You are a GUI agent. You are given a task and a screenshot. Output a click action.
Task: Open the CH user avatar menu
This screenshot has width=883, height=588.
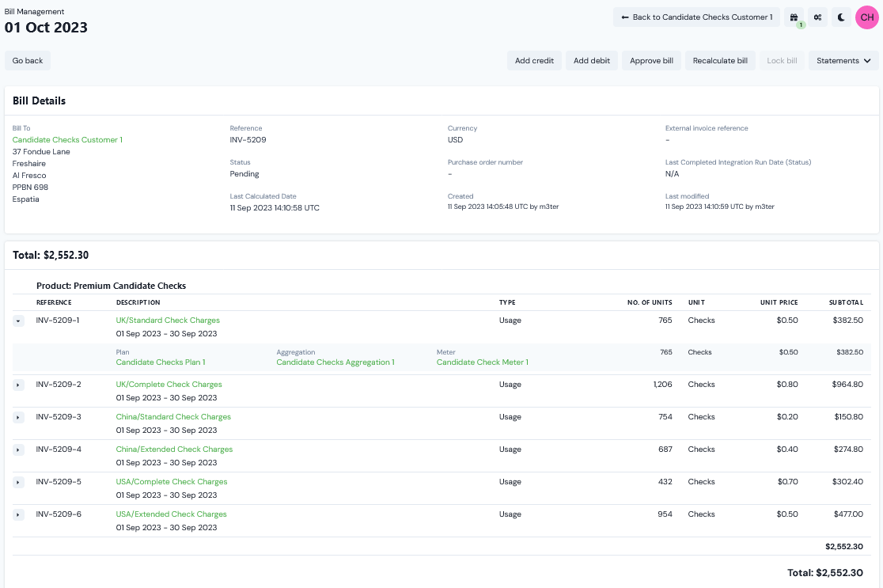tap(867, 17)
